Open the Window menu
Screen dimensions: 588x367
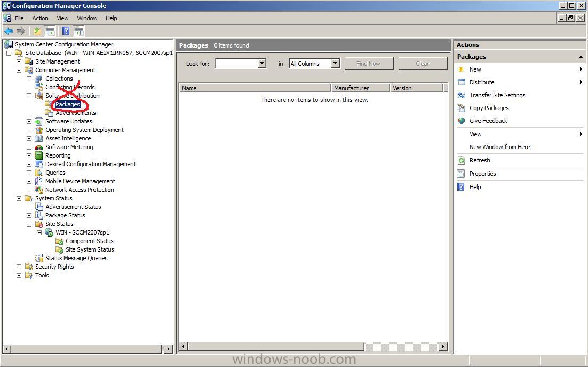click(x=87, y=18)
